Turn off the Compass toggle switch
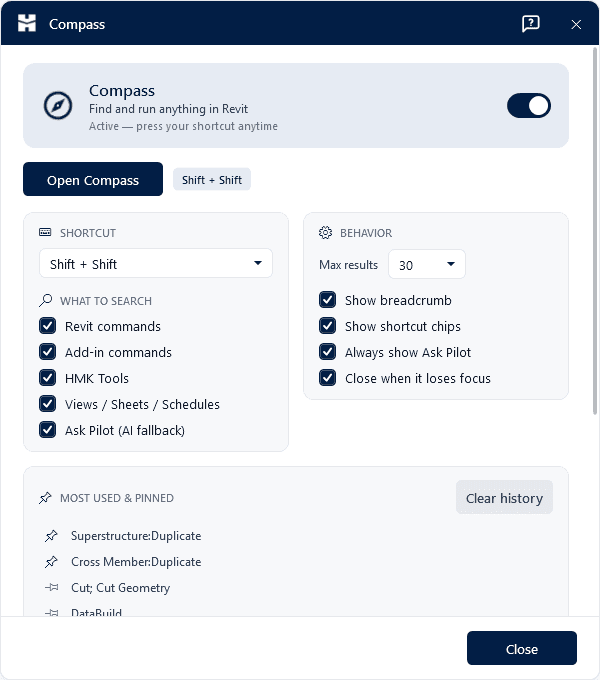Viewport: 600px width, 680px height. pos(529,105)
